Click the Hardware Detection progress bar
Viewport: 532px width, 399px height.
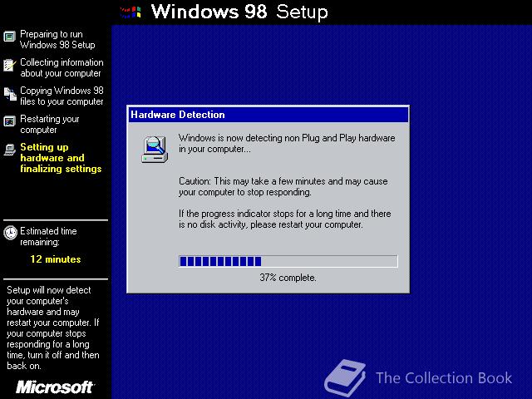(288, 261)
